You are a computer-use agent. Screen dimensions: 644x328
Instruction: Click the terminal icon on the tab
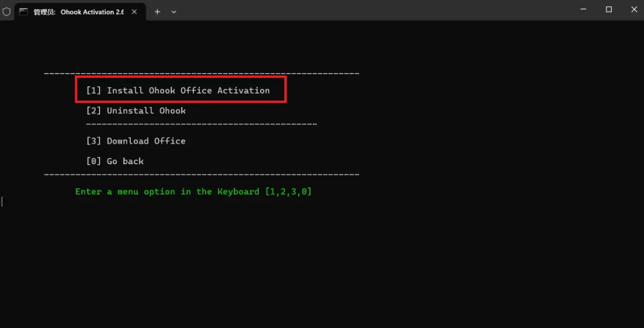click(24, 12)
